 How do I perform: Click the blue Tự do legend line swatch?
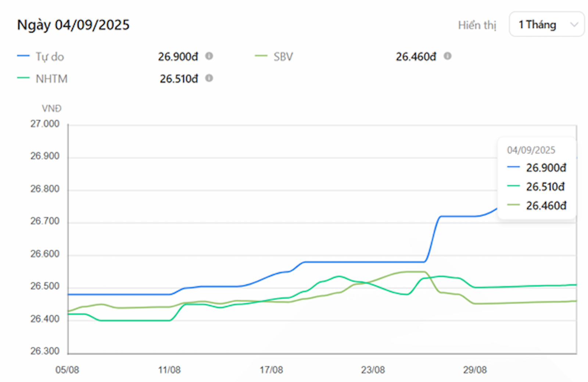point(23,56)
